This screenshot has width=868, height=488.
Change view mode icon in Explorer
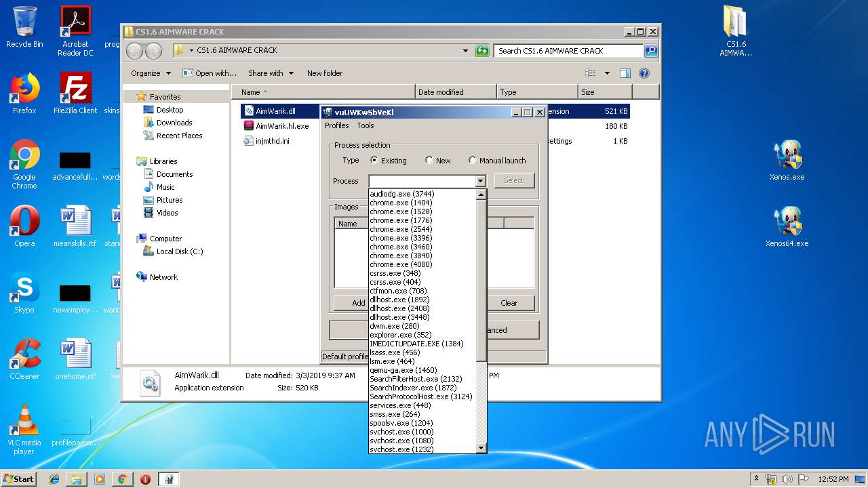coord(591,73)
